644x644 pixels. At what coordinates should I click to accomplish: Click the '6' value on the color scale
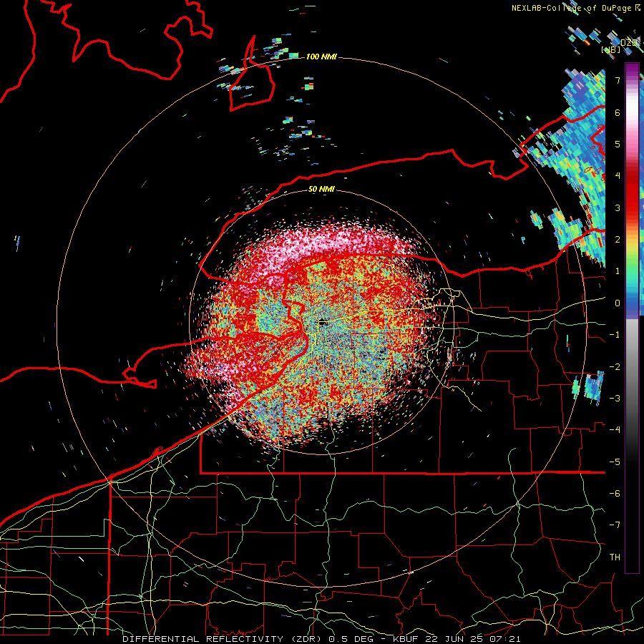(x=618, y=112)
